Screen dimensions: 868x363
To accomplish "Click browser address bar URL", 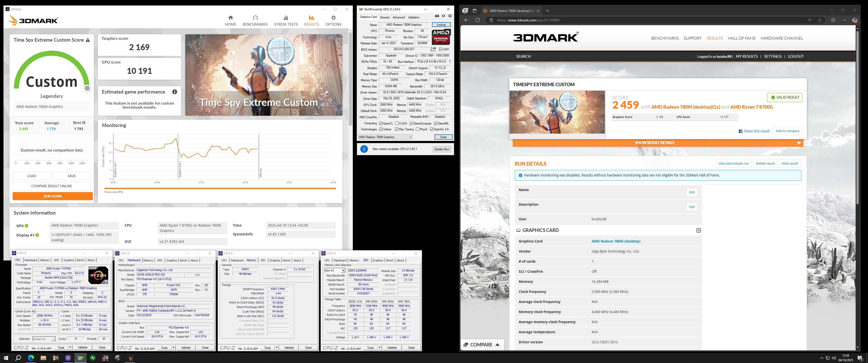I will coord(528,20).
